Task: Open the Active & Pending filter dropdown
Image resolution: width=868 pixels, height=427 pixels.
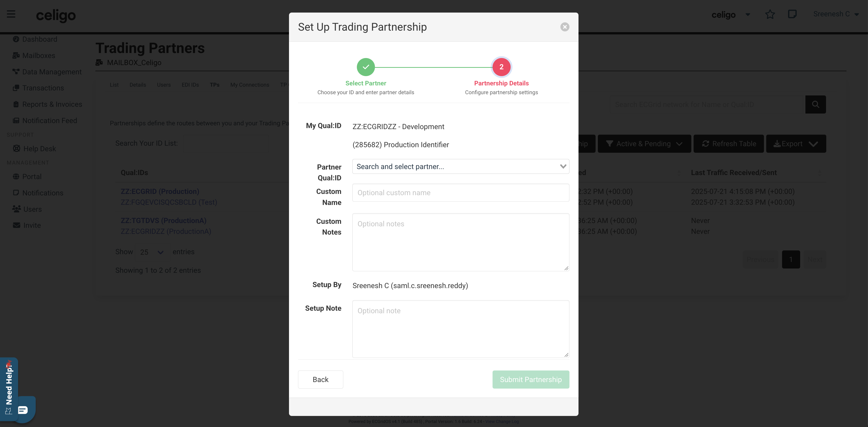Action: pos(644,144)
